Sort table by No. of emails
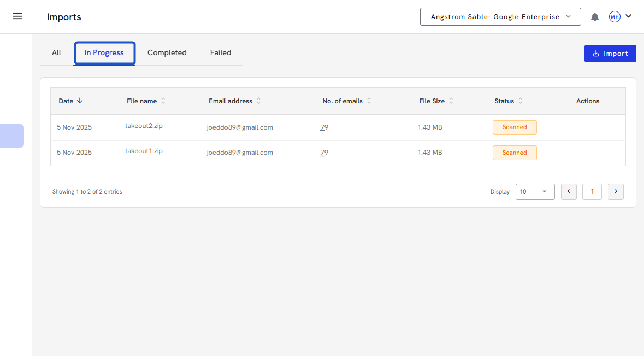This screenshot has width=644, height=356. pos(369,101)
